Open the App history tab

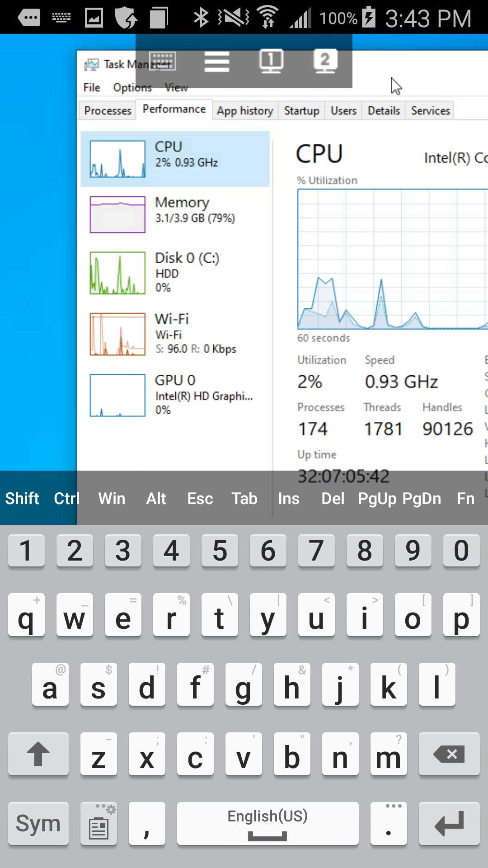pos(245,111)
